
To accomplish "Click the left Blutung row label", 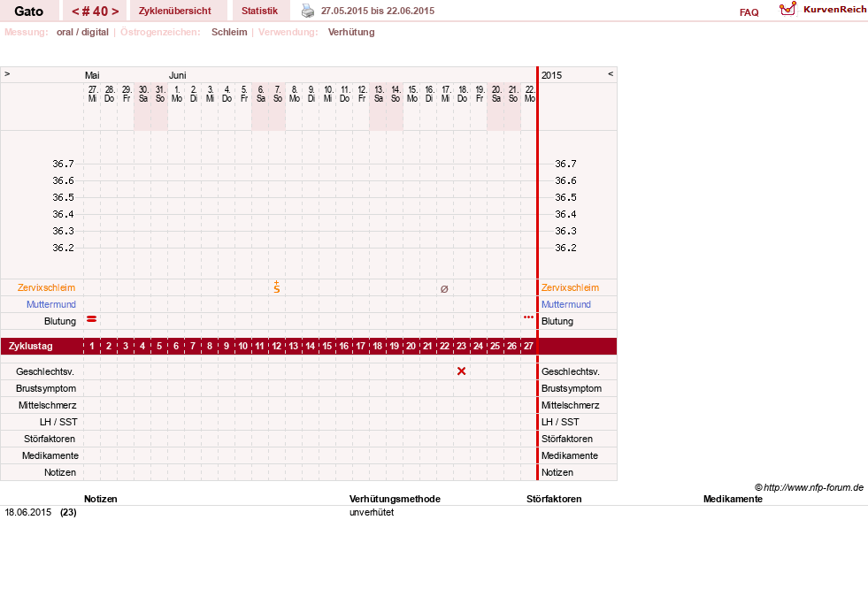I will pyautogui.click(x=60, y=321).
